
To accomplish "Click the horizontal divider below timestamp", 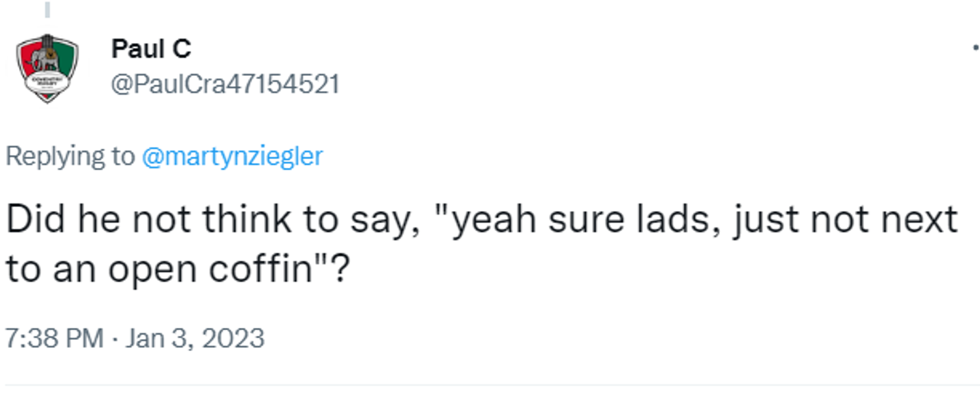I will click(492, 385).
